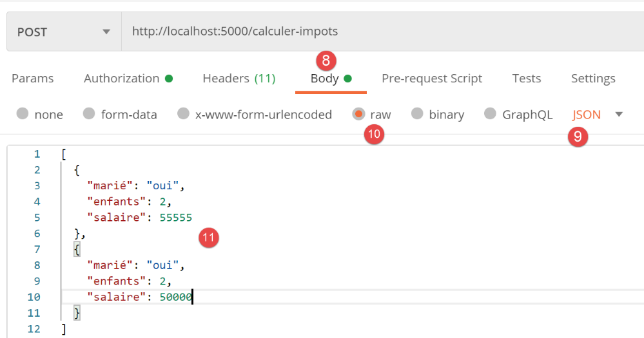Click the request URL input field
Image resolution: width=644 pixels, height=338 pixels.
point(380,32)
